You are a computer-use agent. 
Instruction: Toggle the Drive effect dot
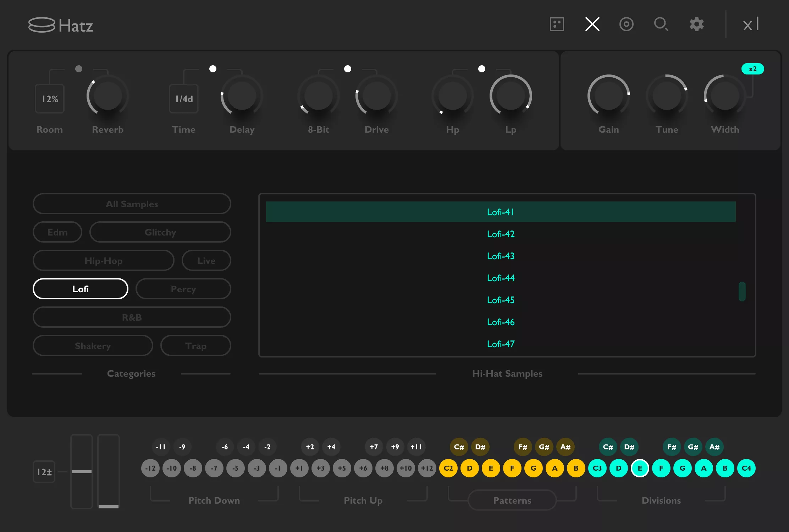point(348,69)
